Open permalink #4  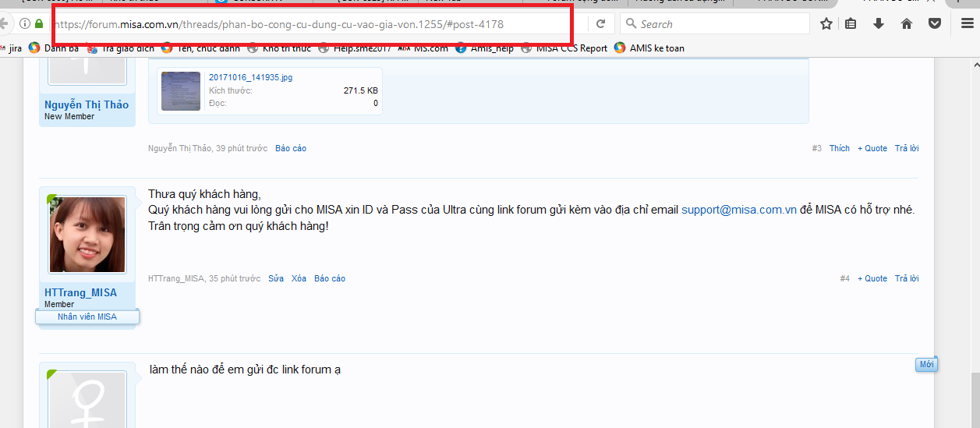[x=845, y=278]
